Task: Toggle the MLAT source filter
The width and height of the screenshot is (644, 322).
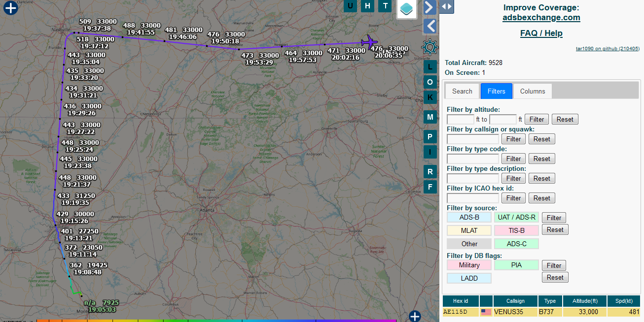Action: tap(469, 230)
